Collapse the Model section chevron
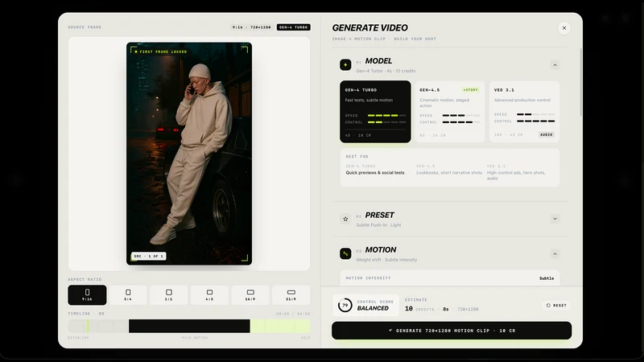Image resolution: width=644 pixels, height=362 pixels. (555, 65)
